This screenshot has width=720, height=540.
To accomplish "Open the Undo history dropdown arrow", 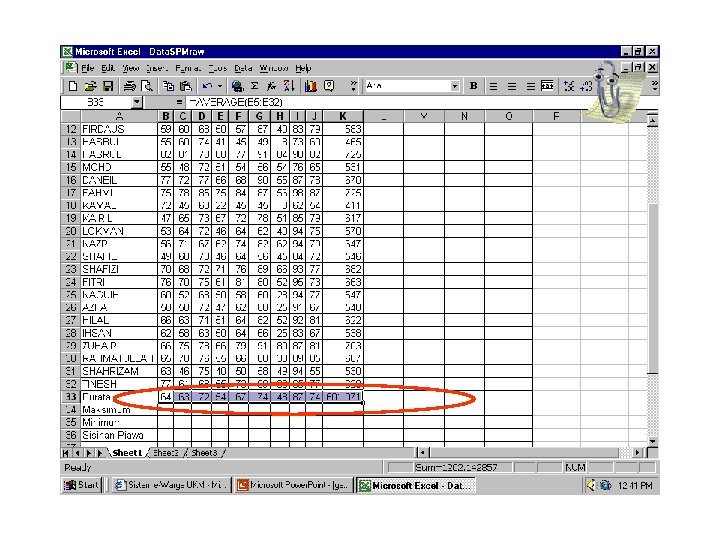I will (x=219, y=86).
